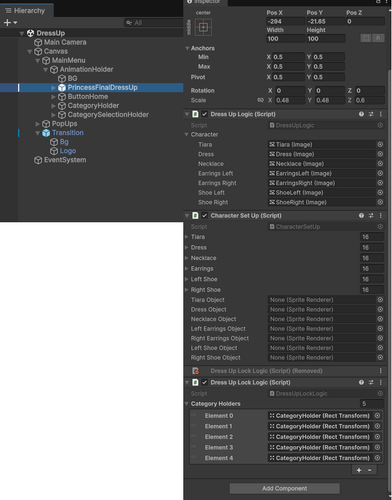The height and width of the screenshot is (500, 392).
Task: Open object picker for Earrings Left field
Action: pyautogui.click(x=380, y=173)
